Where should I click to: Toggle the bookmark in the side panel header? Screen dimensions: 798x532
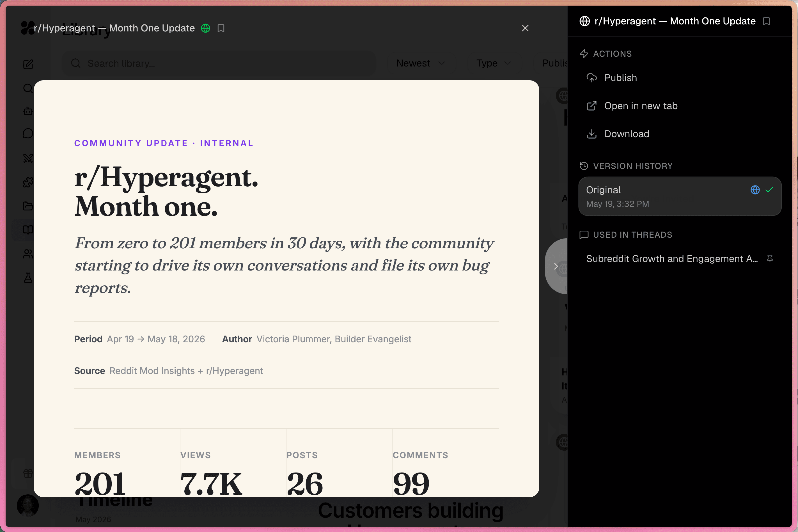[x=767, y=21]
